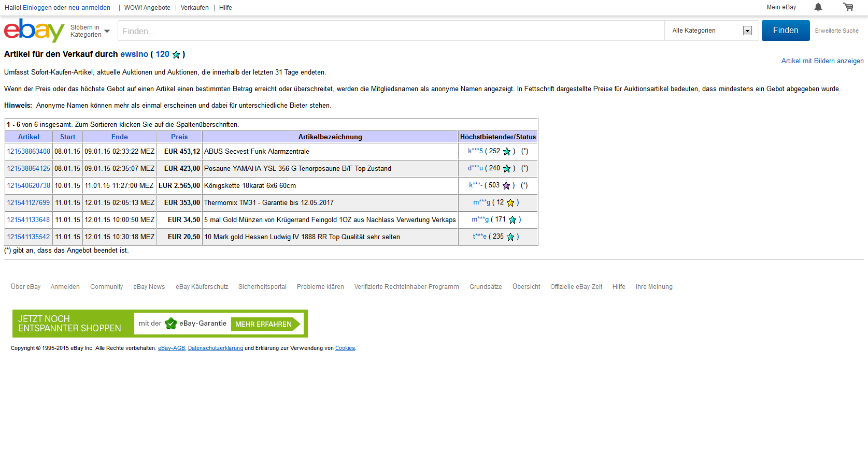Open Grundsätze footer link

pos(486,287)
